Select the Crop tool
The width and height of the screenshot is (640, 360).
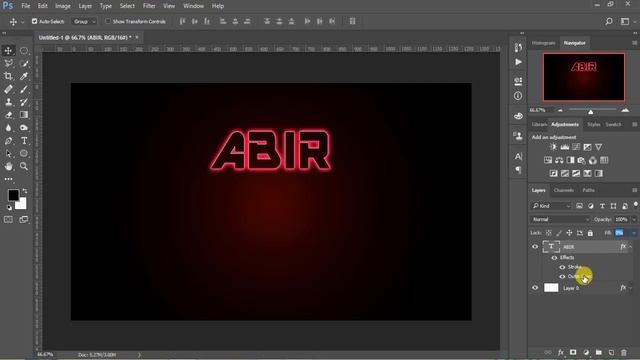[x=8, y=76]
